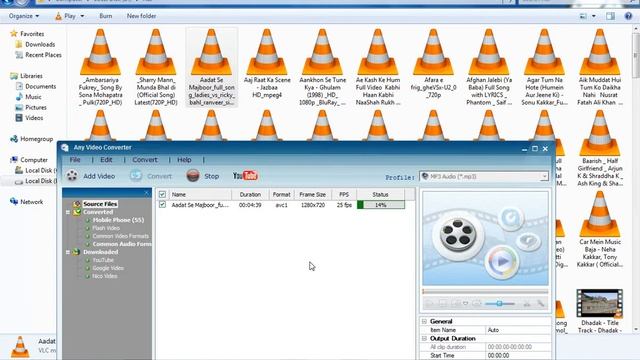Screen dimensions: 640x360
Task: Click the play button in preview artwork
Action: click(502, 261)
